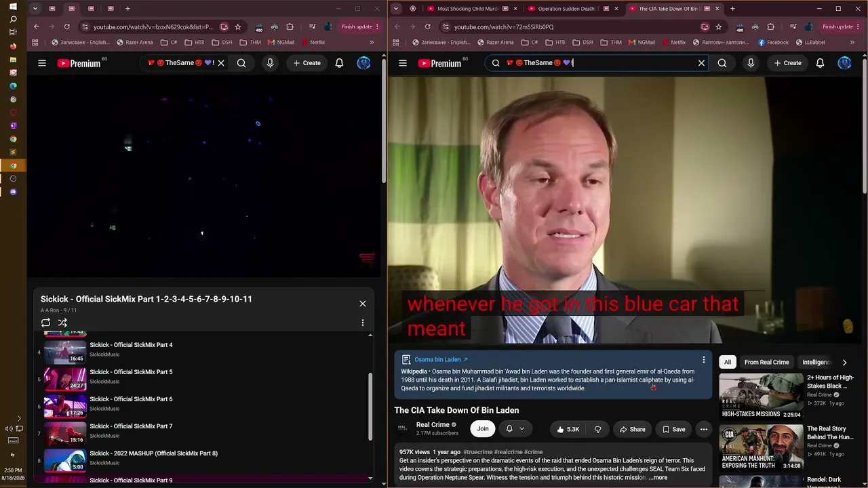Show next filter chips with the arrow
868x488 pixels.
click(844, 363)
